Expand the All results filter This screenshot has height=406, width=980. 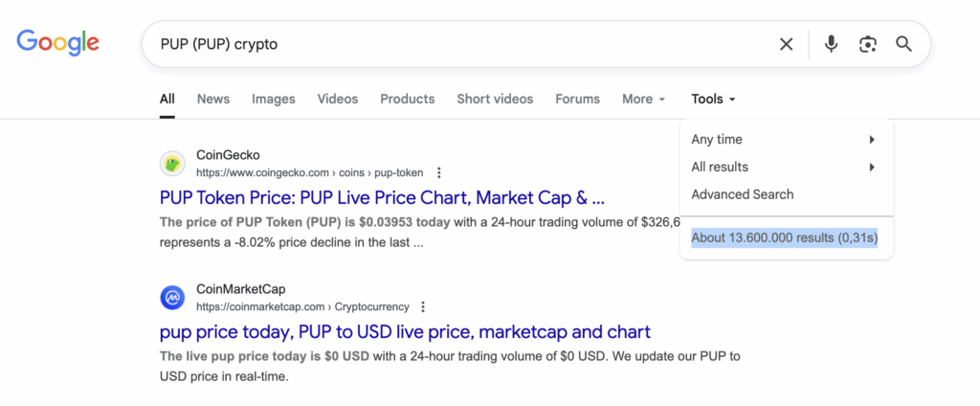(x=783, y=168)
